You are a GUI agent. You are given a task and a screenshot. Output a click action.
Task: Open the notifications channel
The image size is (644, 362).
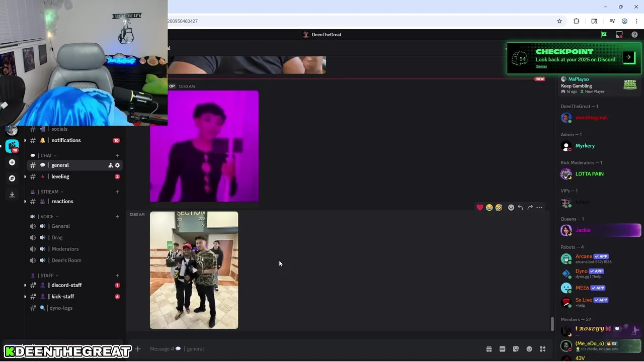[x=74, y=140]
